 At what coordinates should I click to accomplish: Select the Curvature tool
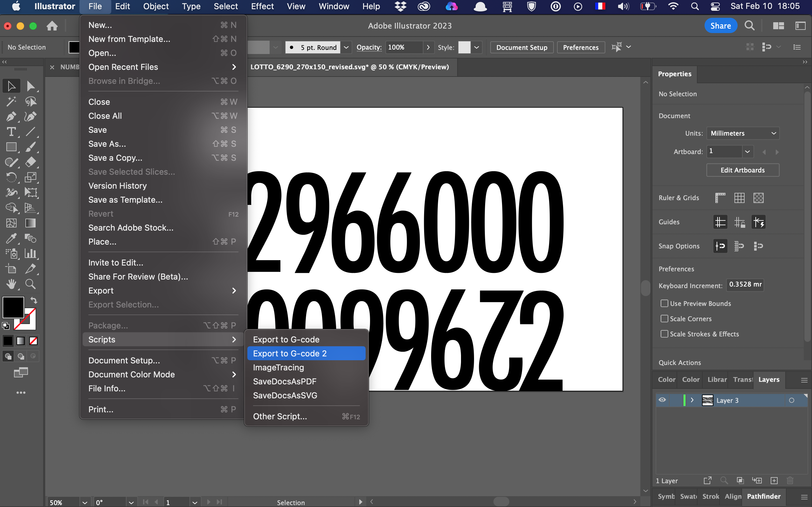[31, 116]
